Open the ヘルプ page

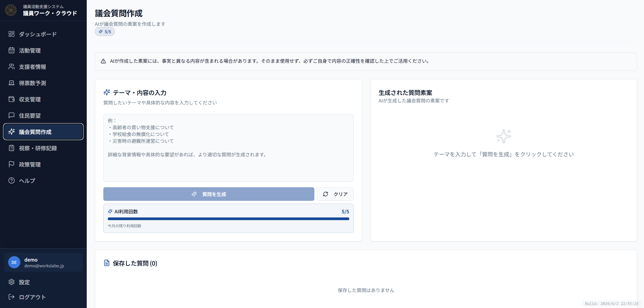tap(43, 180)
